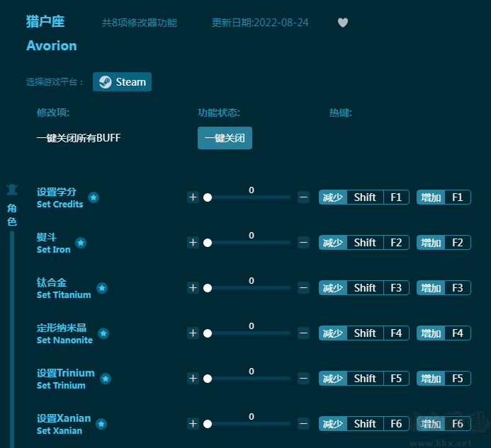The height and width of the screenshot is (448, 491).
Task: Click the 共8项修改器功能 text
Action: coord(140,23)
